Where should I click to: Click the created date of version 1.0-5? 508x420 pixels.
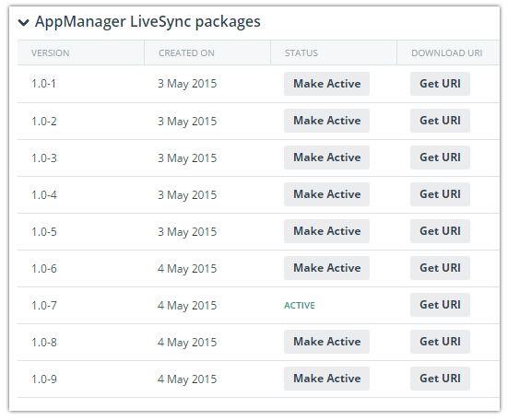pyautogui.click(x=187, y=232)
